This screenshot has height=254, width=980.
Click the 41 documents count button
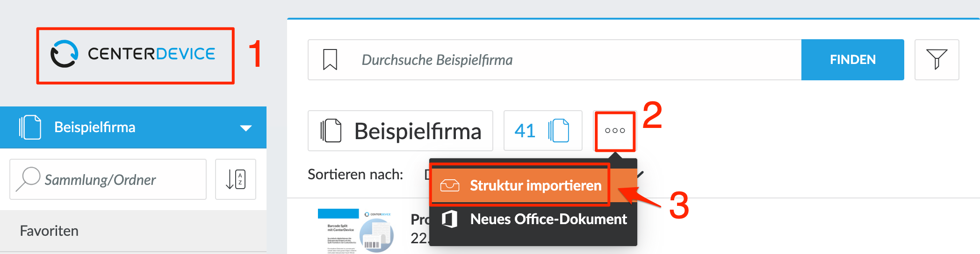click(x=543, y=131)
